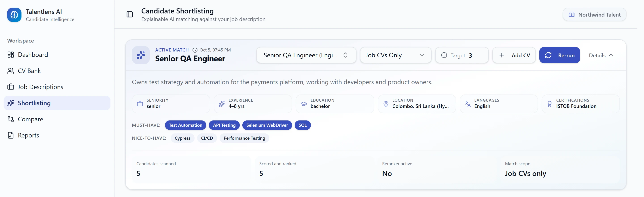Click the Certifications award ribbon icon
The image size is (644, 197).
tap(549, 104)
